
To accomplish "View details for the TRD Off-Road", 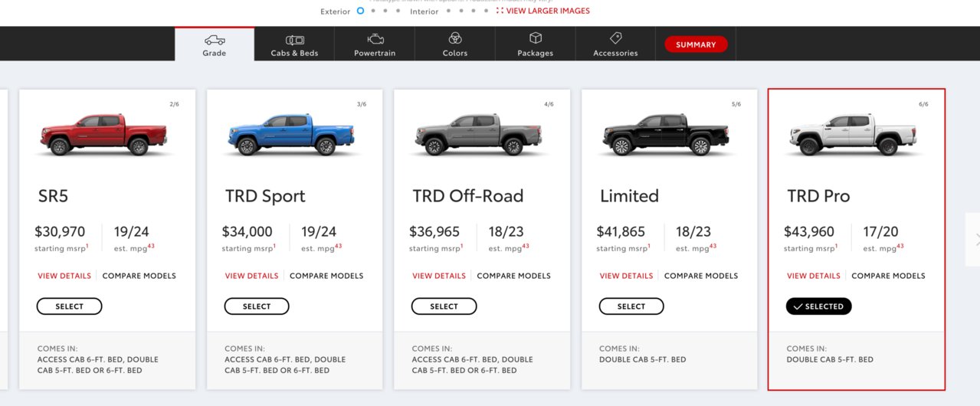I will pos(439,276).
